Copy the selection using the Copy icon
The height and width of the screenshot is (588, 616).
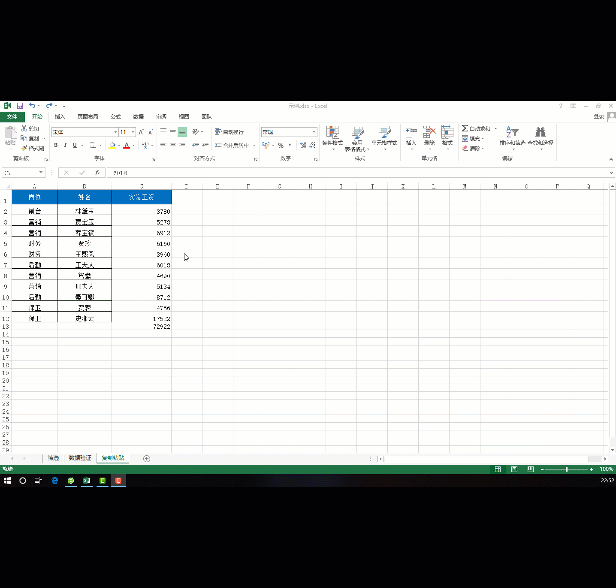tap(24, 138)
